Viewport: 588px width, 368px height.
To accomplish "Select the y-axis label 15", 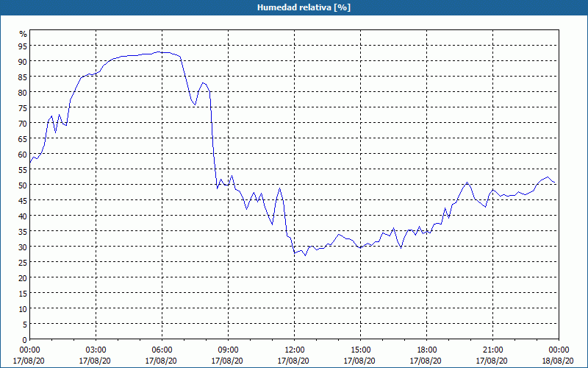I will 24,293.
